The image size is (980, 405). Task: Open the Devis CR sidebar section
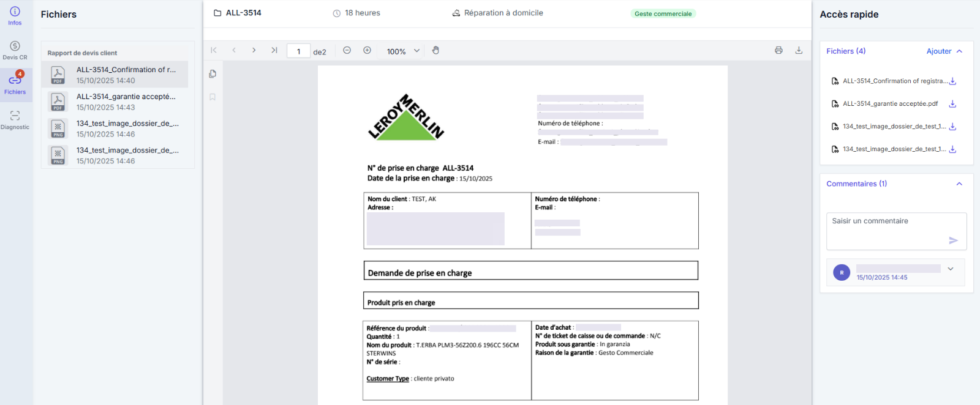(x=15, y=50)
